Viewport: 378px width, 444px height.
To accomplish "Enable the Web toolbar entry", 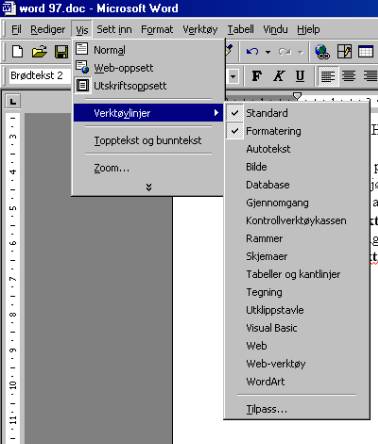I will pyautogui.click(x=297, y=346).
